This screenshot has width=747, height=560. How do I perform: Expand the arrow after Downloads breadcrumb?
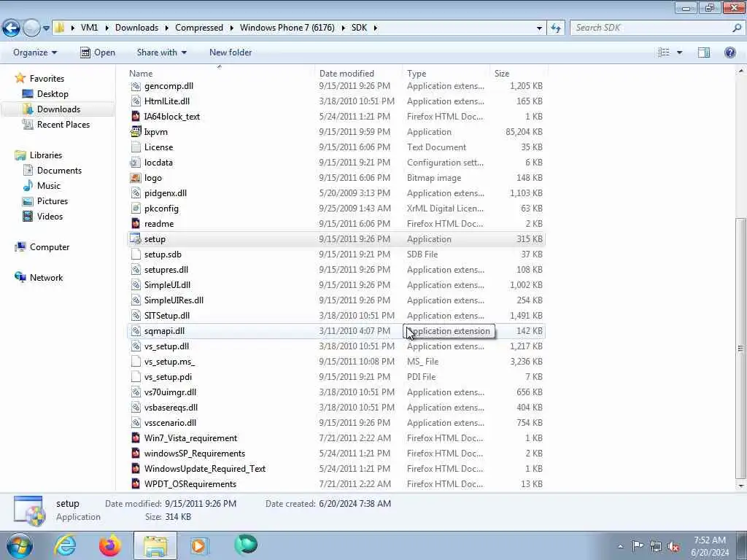(x=167, y=28)
